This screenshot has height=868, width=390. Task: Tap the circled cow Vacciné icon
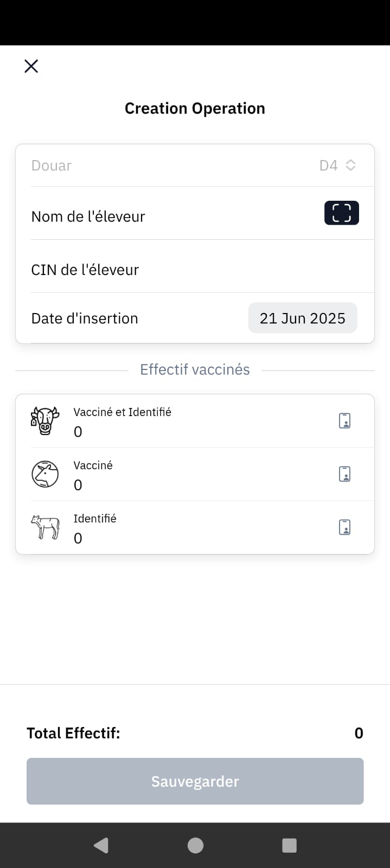pyautogui.click(x=45, y=474)
